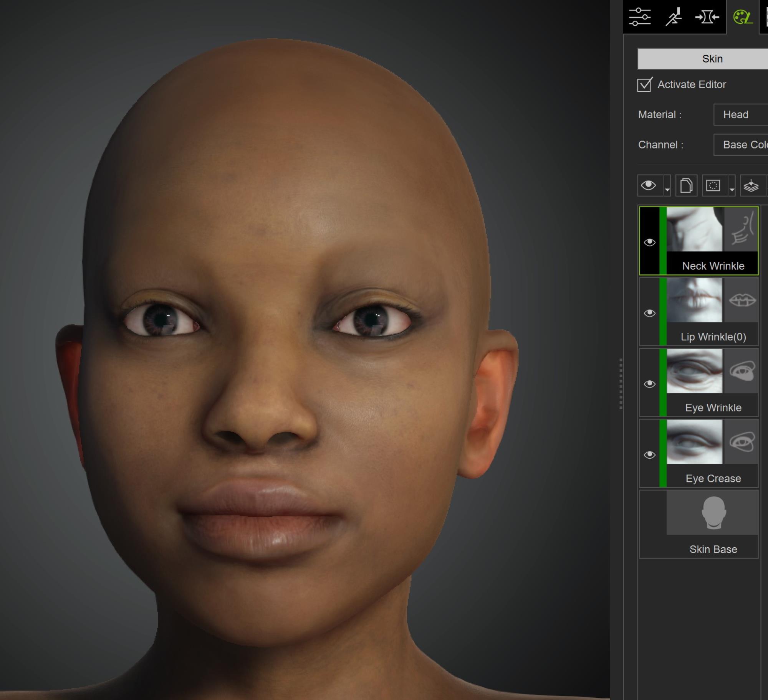Hide the Eye Wrinkle layer
Screen dimensions: 768x700
pos(649,384)
